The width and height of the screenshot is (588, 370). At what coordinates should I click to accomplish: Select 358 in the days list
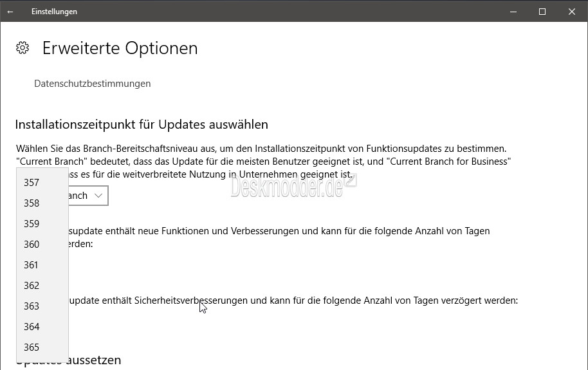(42, 203)
